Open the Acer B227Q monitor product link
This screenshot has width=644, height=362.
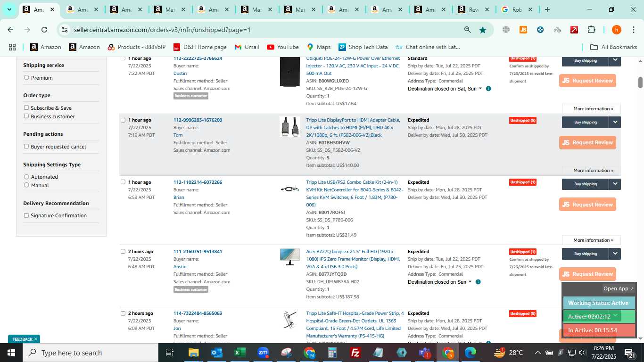click(x=353, y=259)
